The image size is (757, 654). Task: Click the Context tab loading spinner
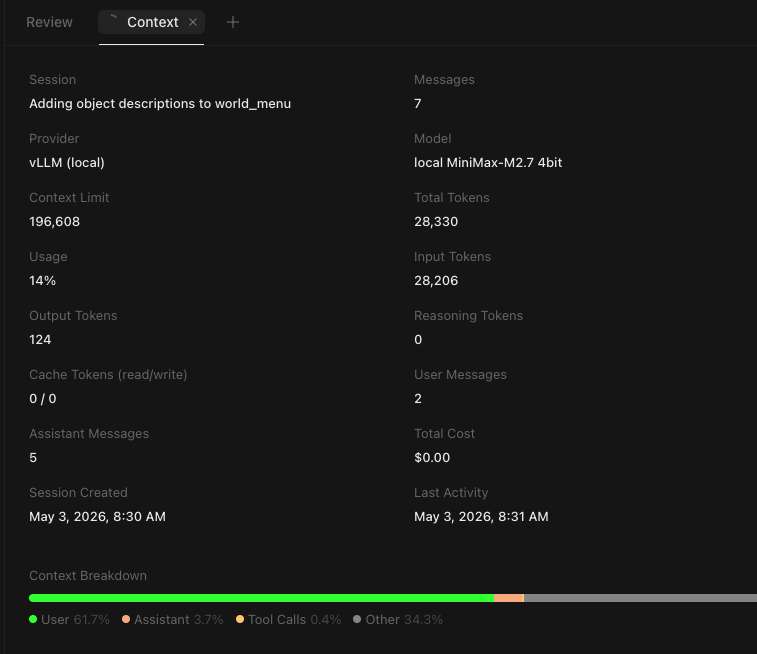(113, 21)
